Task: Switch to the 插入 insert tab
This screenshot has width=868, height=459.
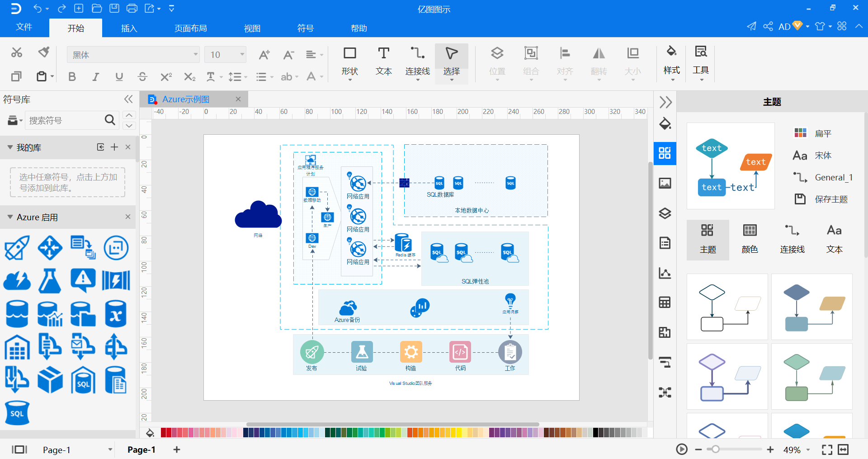Action: tap(129, 28)
